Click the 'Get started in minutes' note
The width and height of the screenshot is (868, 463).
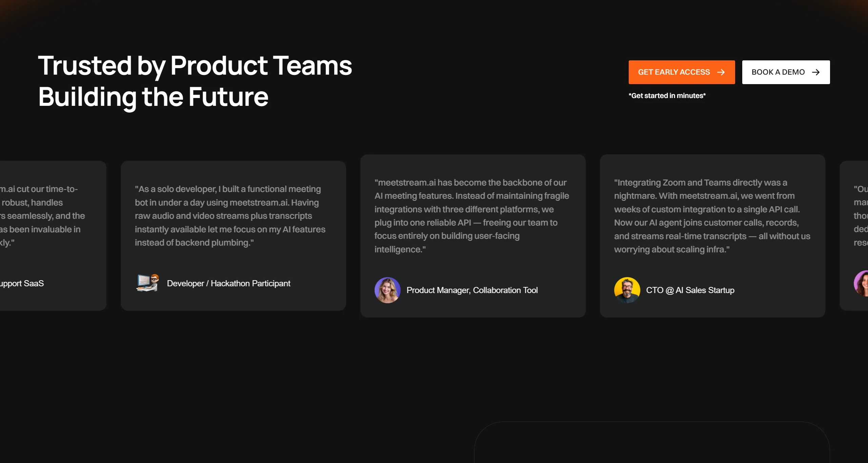667,96
